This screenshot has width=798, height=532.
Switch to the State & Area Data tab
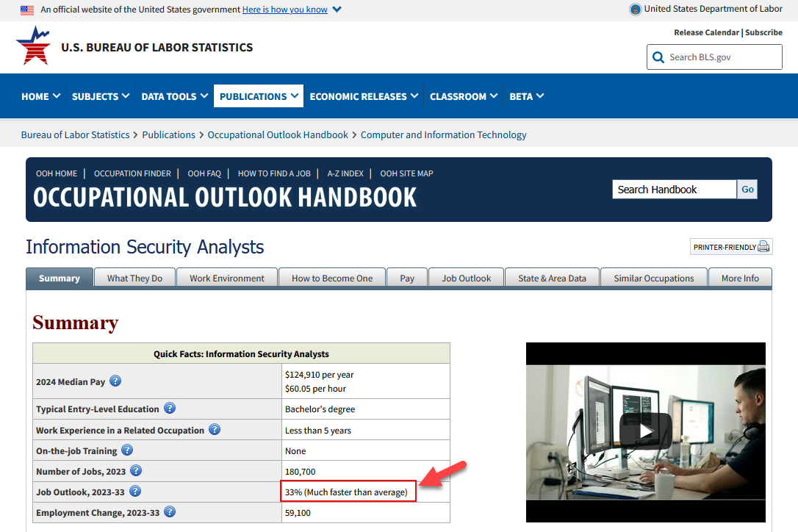point(552,278)
